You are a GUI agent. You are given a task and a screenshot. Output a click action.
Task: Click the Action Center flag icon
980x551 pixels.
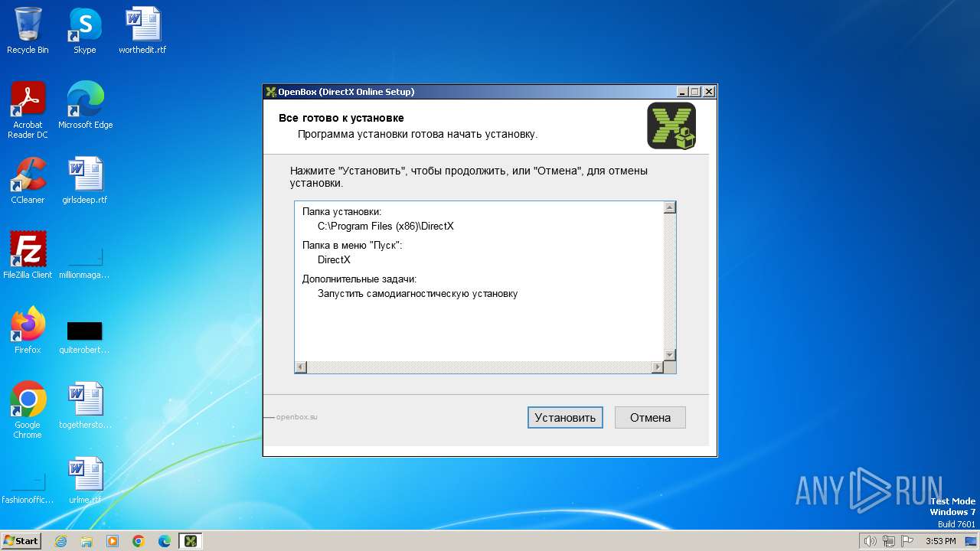907,542
